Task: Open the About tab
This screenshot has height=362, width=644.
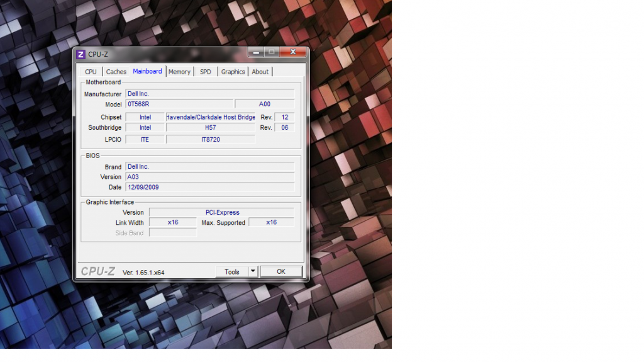Action: [x=260, y=72]
